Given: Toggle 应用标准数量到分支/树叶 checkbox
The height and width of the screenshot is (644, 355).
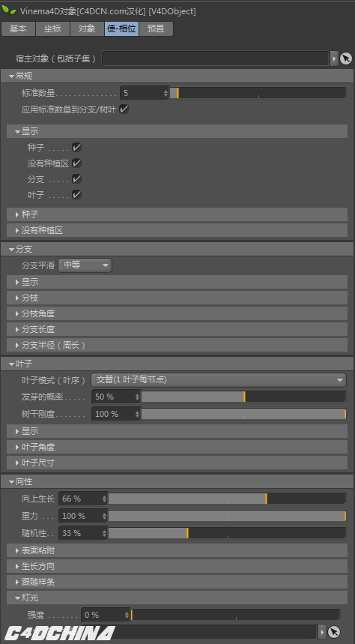Looking at the screenshot, I should coord(124,109).
